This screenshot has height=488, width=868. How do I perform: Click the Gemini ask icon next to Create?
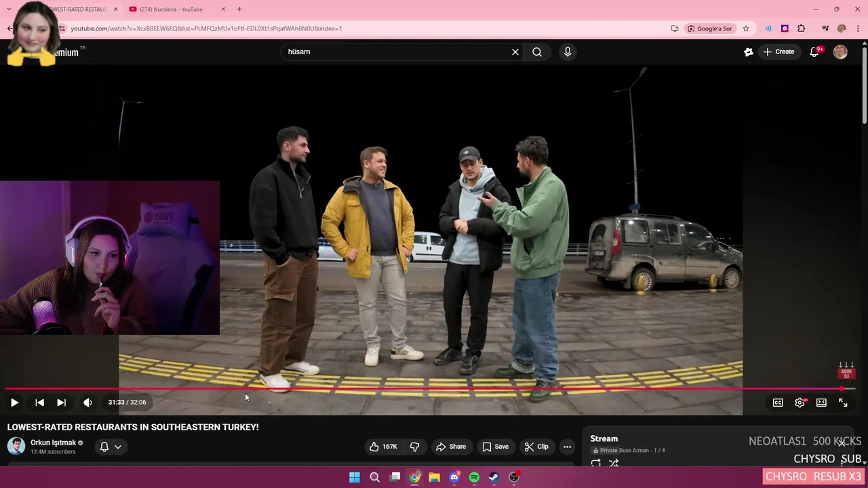[749, 52]
